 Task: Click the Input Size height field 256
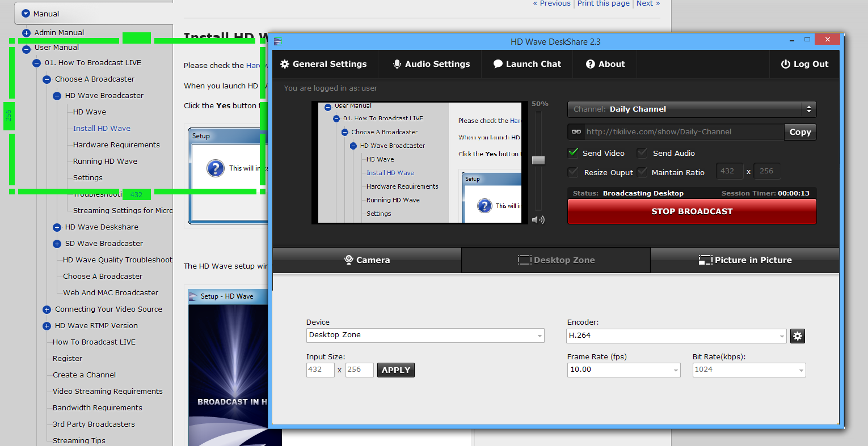pos(359,369)
